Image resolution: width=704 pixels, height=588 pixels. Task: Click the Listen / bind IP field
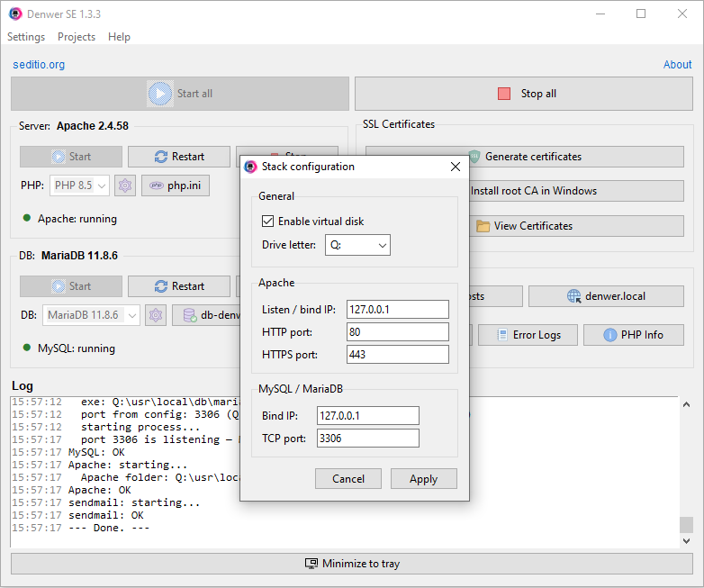coord(397,310)
